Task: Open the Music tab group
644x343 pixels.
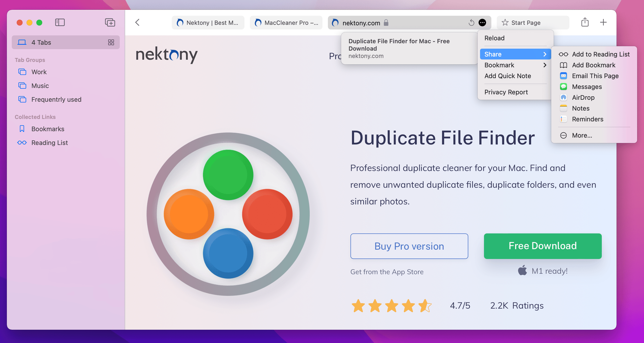Action: [66, 86]
